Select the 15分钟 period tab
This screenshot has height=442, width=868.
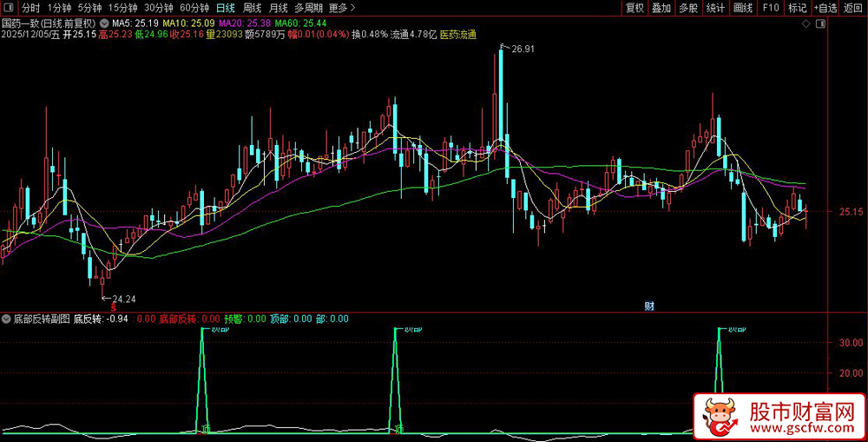click(x=122, y=8)
